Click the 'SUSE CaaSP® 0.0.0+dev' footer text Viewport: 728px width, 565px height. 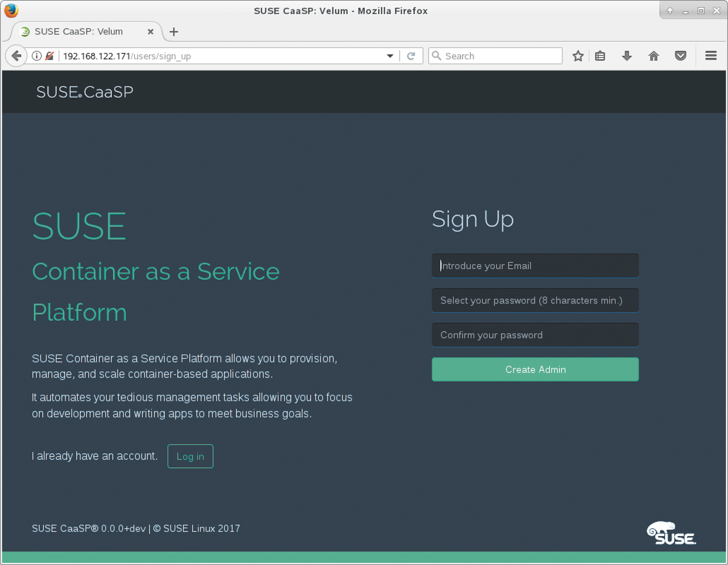point(88,528)
